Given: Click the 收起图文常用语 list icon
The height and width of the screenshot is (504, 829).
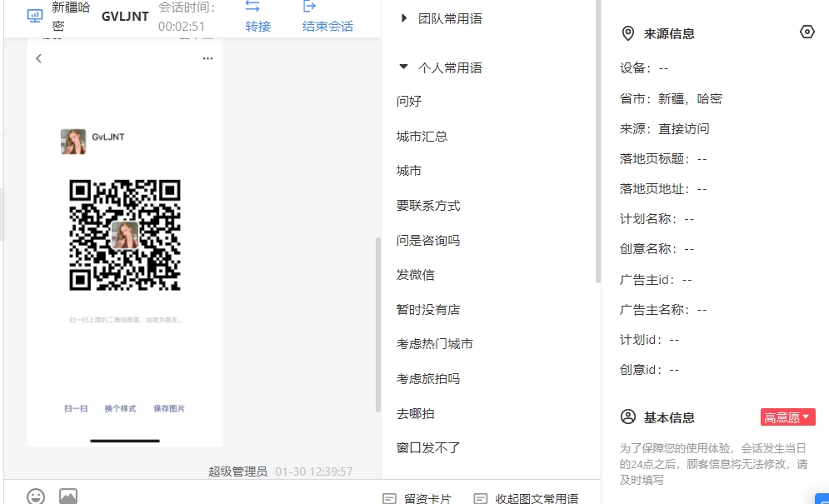Looking at the screenshot, I should 481,499.
